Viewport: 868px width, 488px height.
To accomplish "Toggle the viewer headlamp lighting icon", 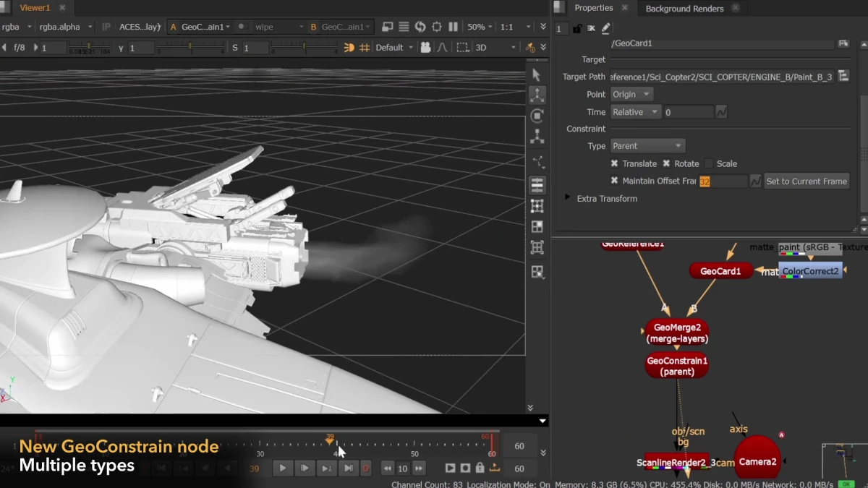I will coord(349,48).
